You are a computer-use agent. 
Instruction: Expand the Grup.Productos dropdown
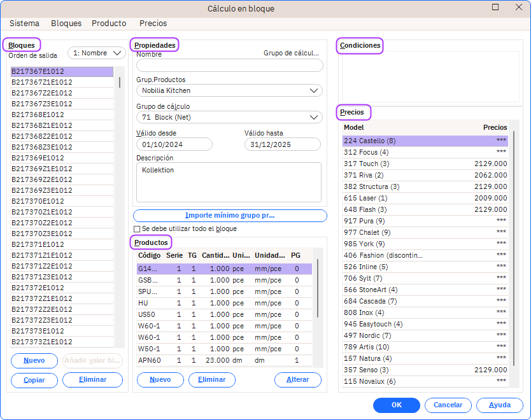229,90
